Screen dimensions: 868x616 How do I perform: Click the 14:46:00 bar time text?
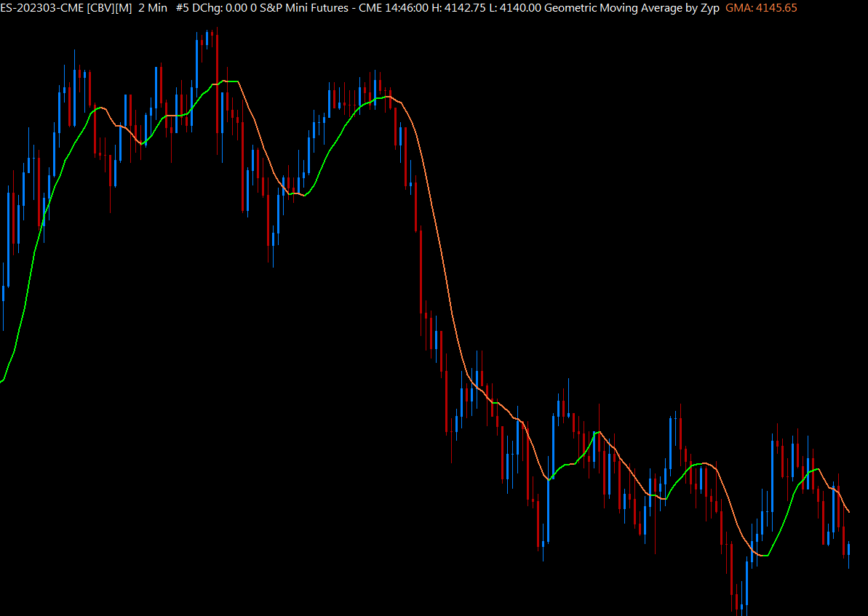tap(407, 8)
